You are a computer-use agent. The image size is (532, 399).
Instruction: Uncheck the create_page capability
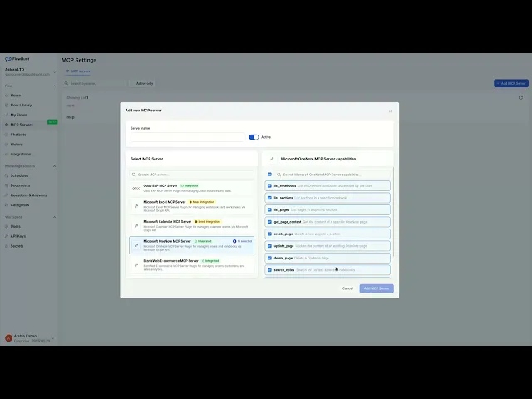[x=269, y=234]
